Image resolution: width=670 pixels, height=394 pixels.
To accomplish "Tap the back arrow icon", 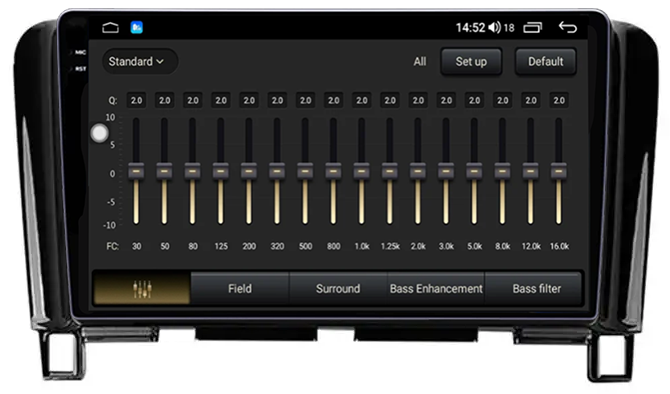I will coord(568,27).
